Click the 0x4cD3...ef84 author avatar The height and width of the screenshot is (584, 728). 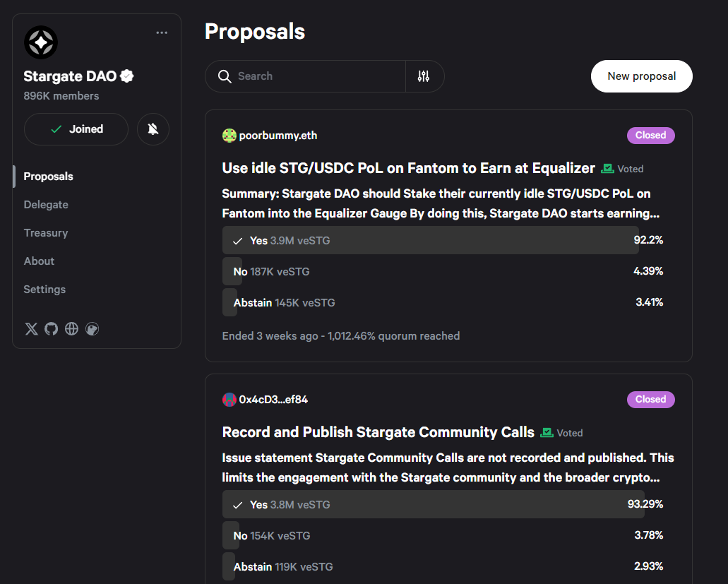[x=229, y=400]
